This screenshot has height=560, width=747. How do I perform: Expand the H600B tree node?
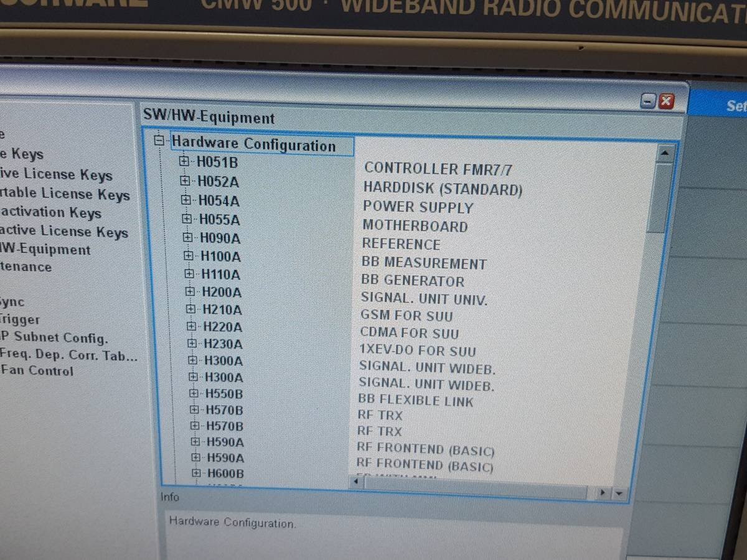197,474
